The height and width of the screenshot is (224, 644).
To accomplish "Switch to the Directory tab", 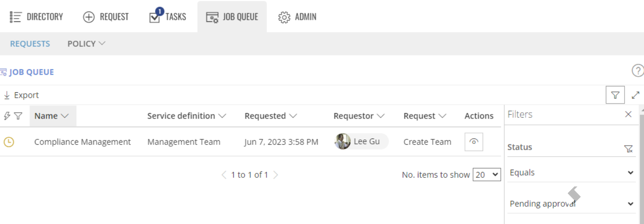I will click(x=36, y=17).
